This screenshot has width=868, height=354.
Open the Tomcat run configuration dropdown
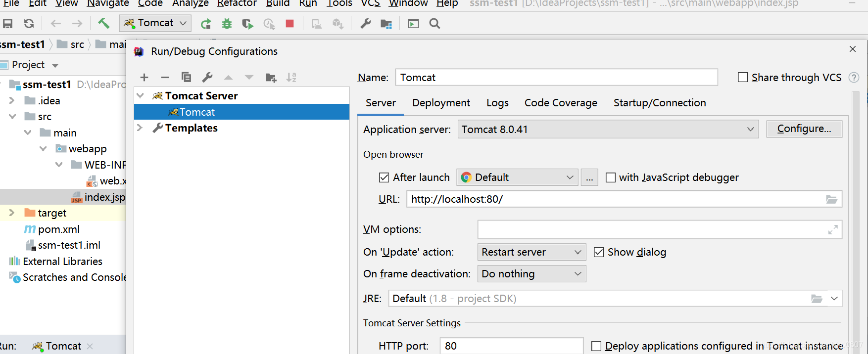click(155, 23)
